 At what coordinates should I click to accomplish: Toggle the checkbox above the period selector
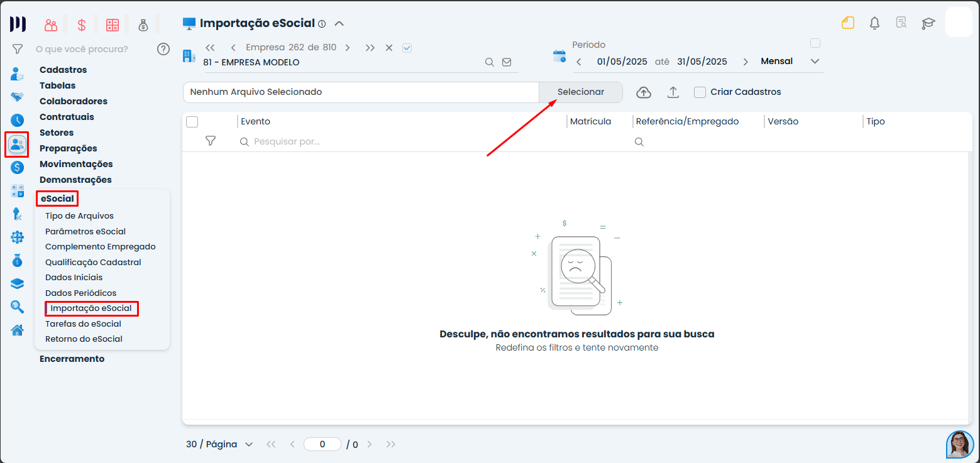815,43
